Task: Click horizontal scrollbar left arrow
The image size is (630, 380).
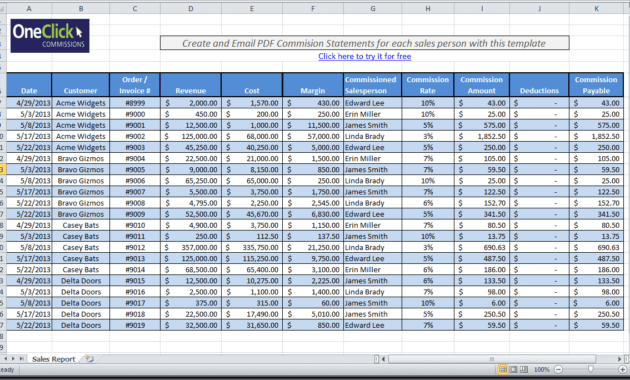Action: tap(384, 359)
